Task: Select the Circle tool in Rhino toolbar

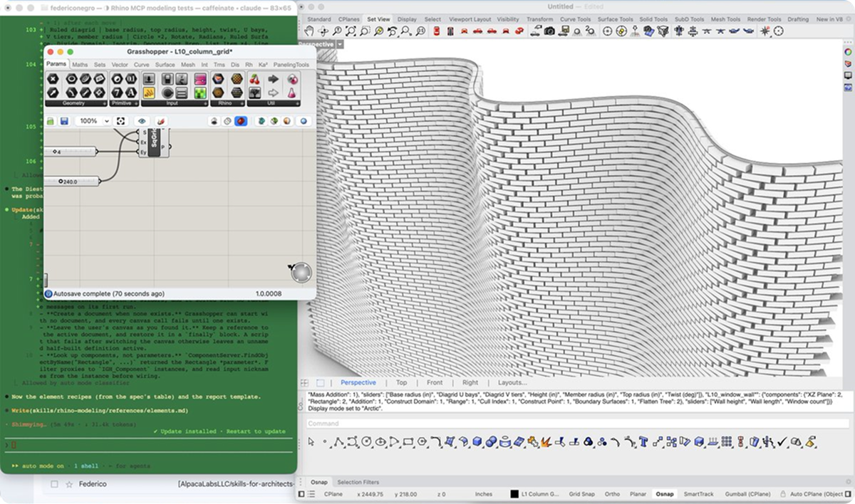Action: (x=367, y=442)
